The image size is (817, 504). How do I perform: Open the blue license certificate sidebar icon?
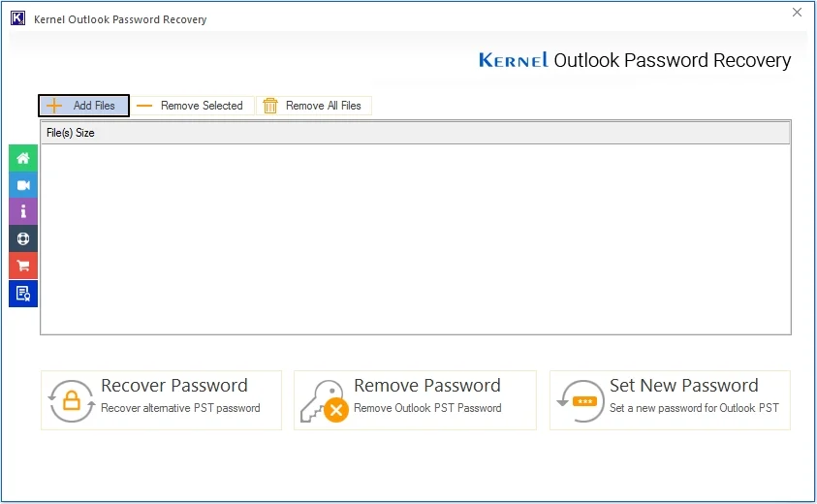(x=23, y=294)
